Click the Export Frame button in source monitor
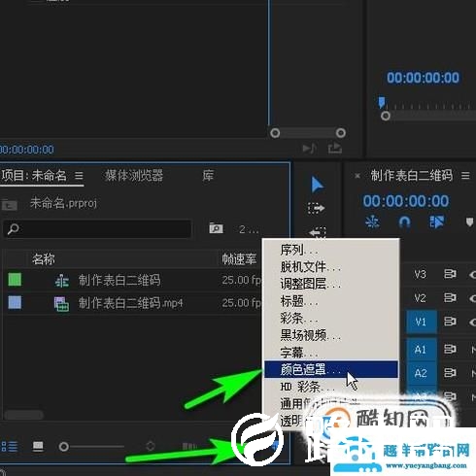Screen dimensions: 476x476 (335, 149)
